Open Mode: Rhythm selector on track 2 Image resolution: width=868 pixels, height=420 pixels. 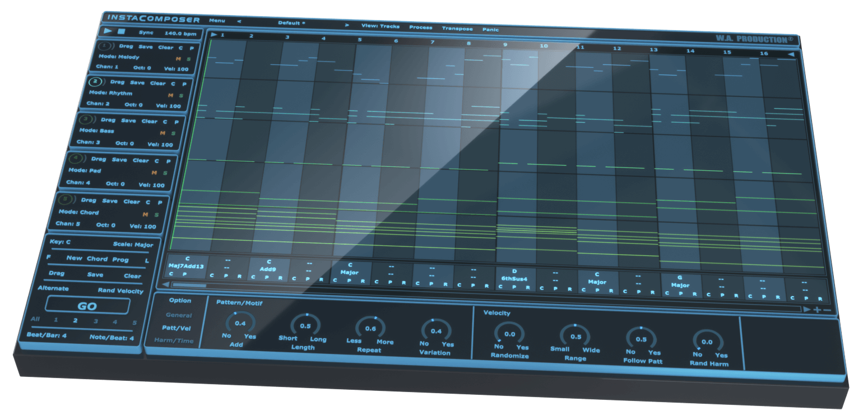110,93
